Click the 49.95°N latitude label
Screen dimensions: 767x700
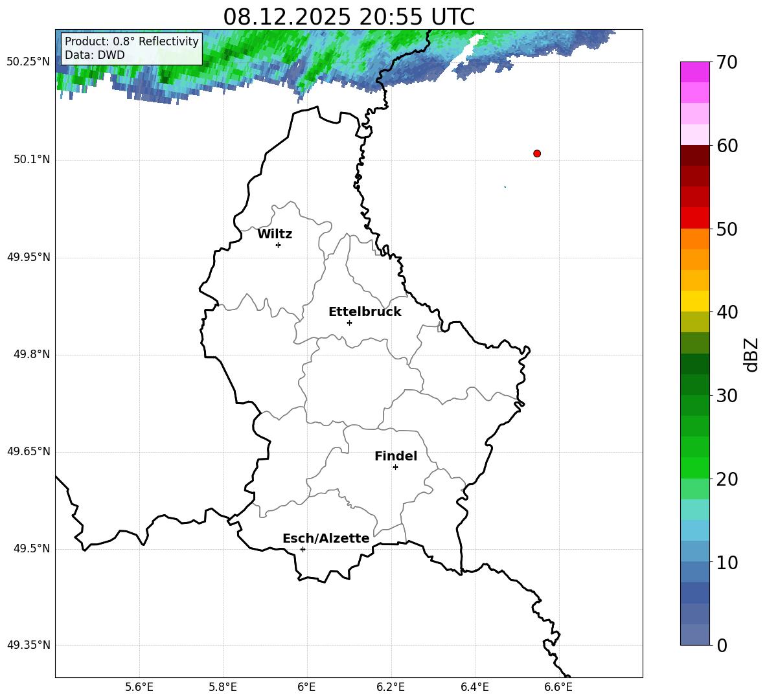pos(29,256)
